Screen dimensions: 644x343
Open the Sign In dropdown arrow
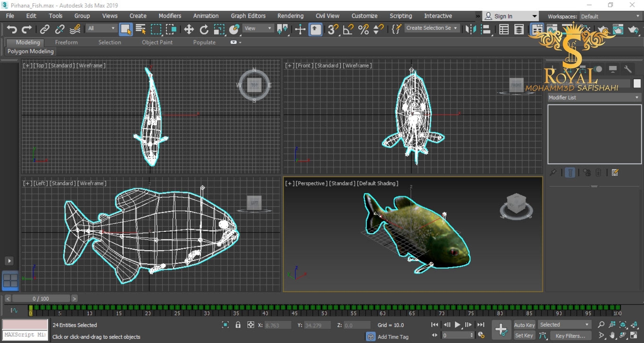(x=534, y=16)
